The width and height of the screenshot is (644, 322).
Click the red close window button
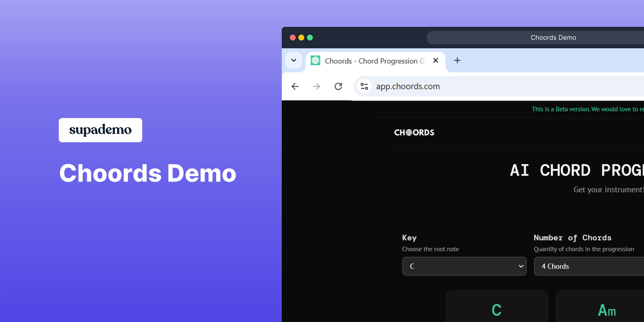[x=292, y=38]
